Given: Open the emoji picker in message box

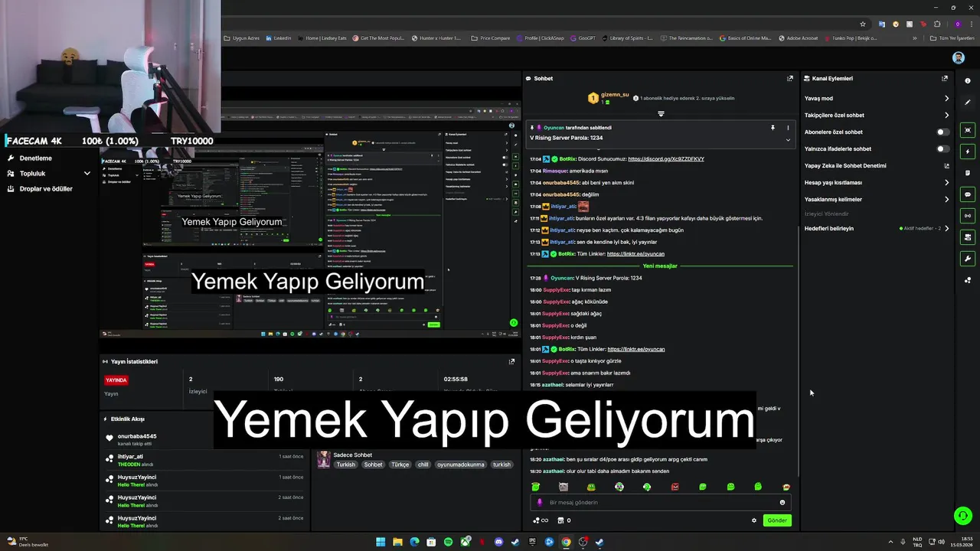Looking at the screenshot, I should point(782,503).
